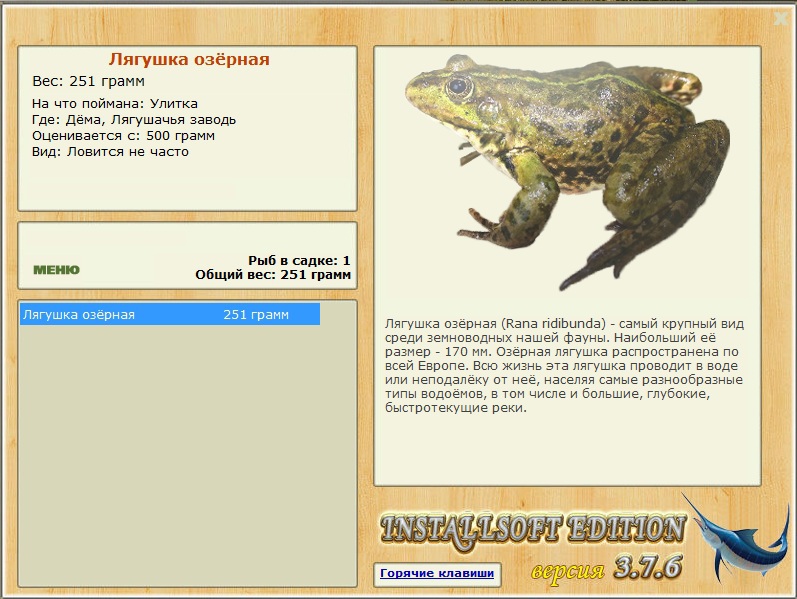This screenshot has height=599, width=797.
Task: Click the Общий вес: 251 грамм total
Action: (273, 275)
